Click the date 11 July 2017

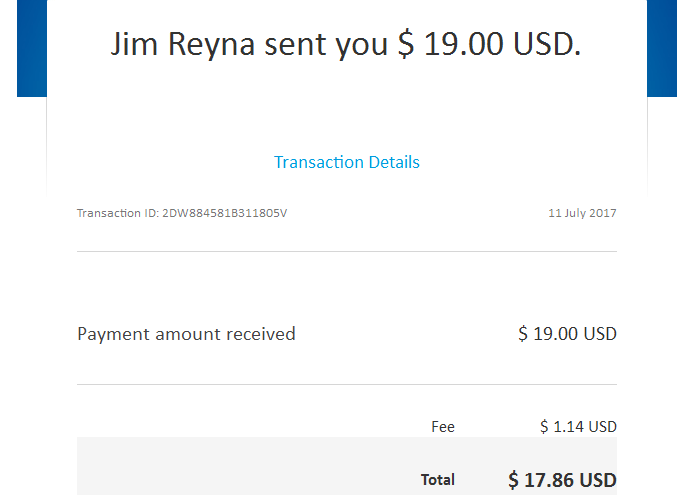(582, 213)
